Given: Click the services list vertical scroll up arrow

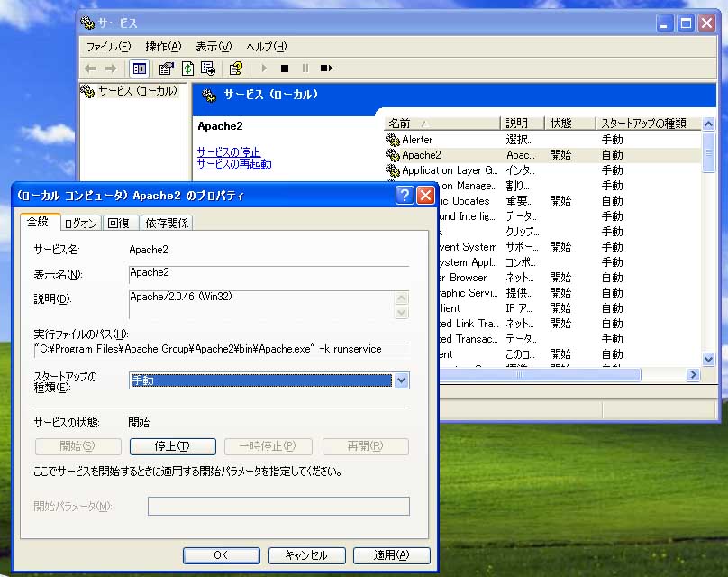Looking at the screenshot, I should click(708, 124).
